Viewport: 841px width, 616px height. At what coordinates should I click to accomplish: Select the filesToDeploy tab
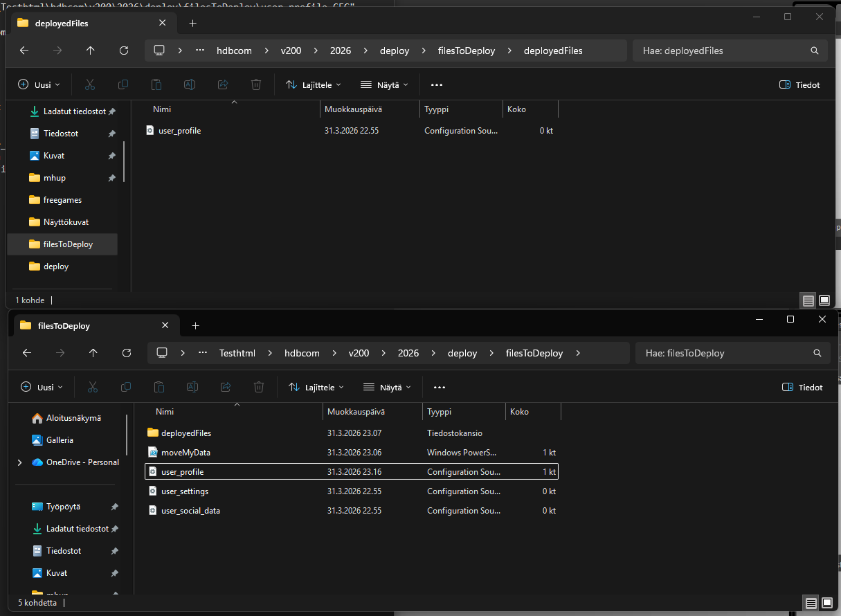(64, 325)
